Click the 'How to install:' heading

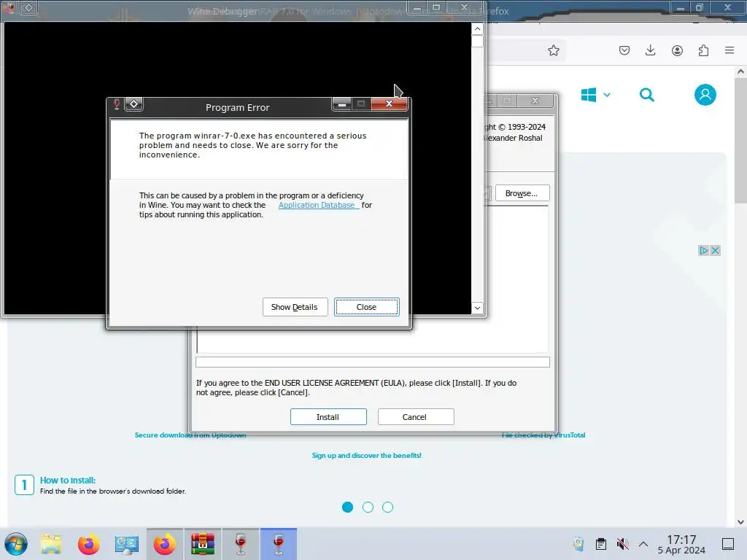[68, 480]
